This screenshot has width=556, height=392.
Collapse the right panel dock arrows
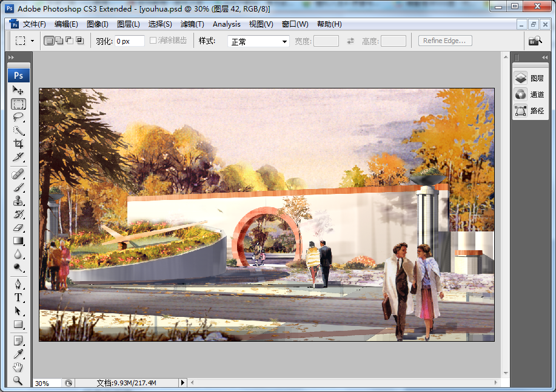(x=544, y=57)
